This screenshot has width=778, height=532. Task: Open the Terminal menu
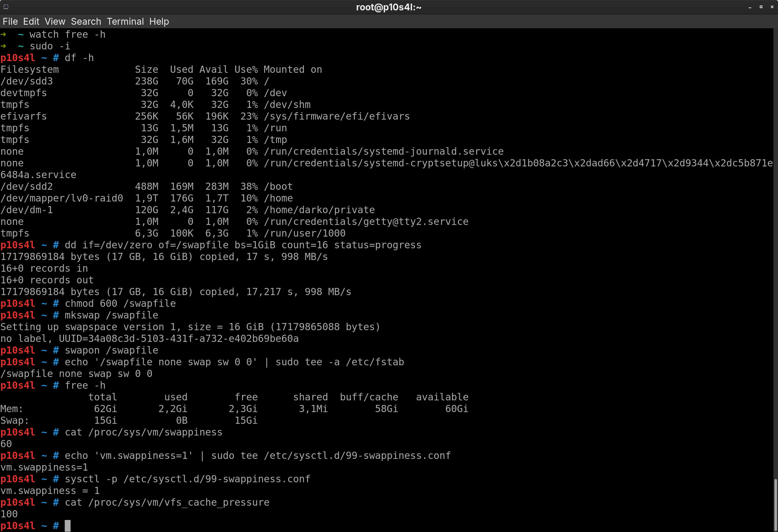pos(125,21)
